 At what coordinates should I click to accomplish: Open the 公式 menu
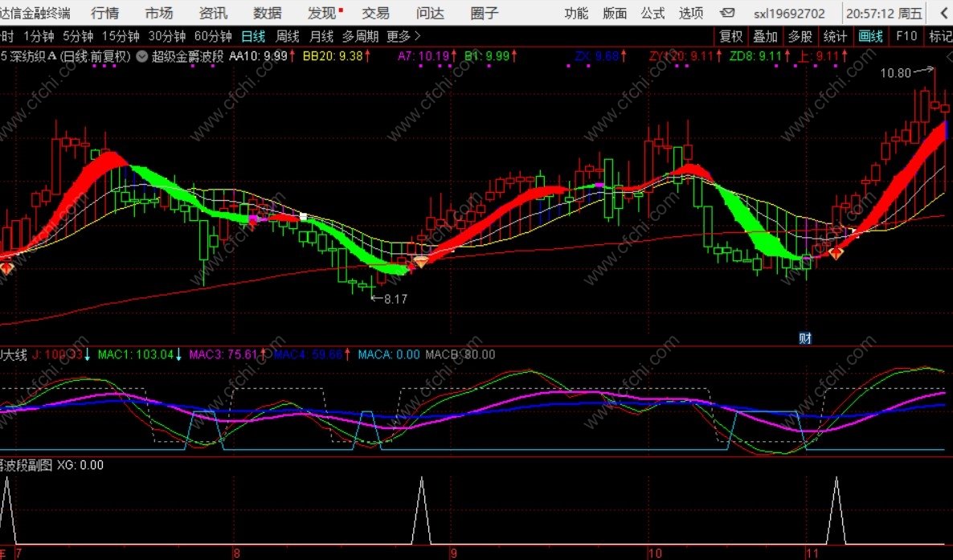tap(652, 14)
